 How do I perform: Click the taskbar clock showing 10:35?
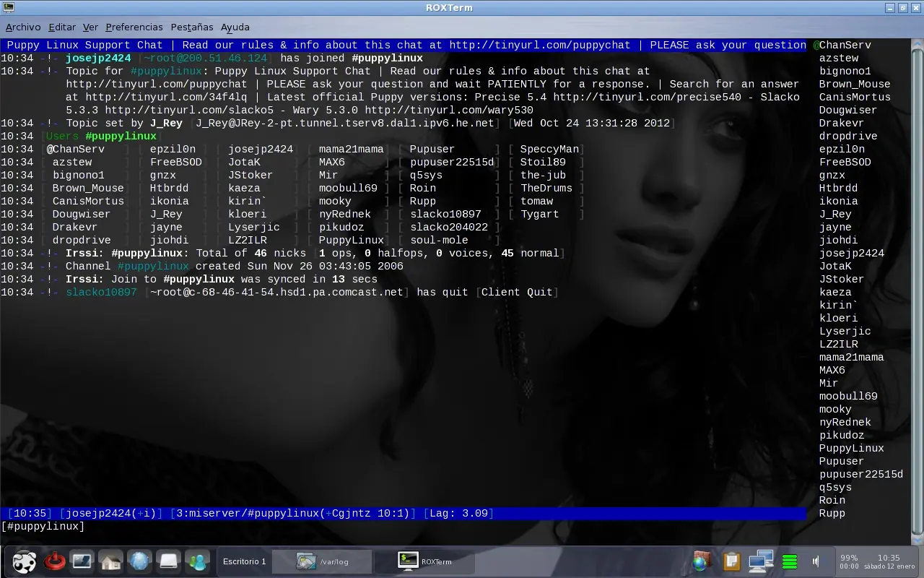click(889, 558)
